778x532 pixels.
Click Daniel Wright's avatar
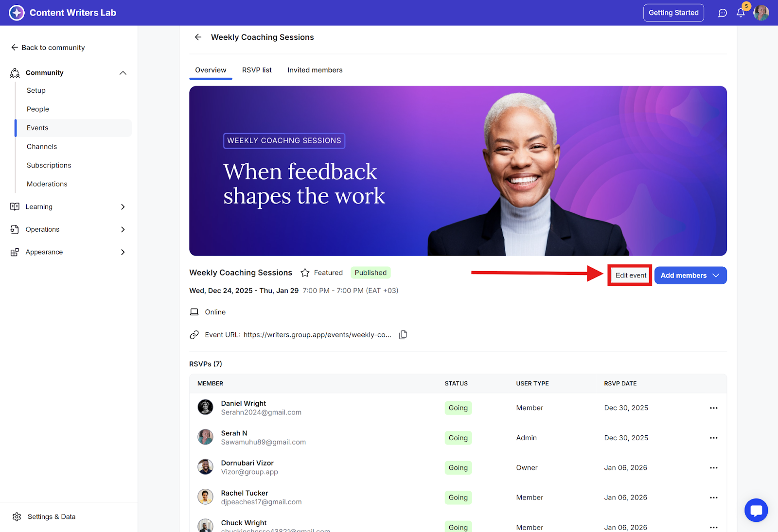point(205,407)
